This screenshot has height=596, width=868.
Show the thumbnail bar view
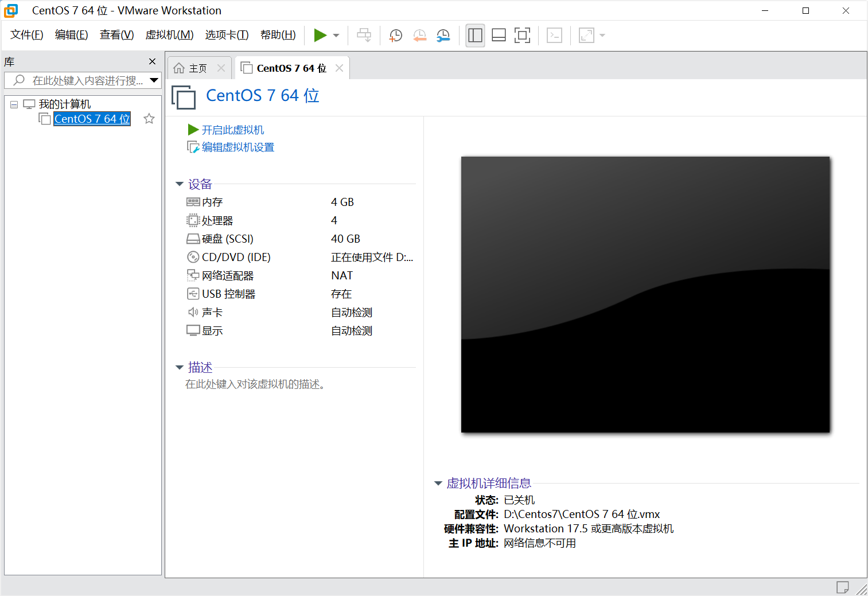(498, 35)
